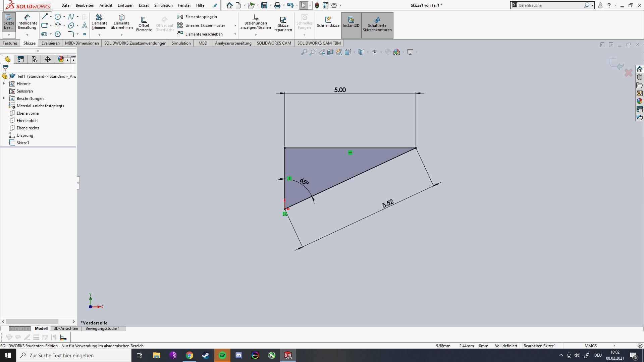
Task: Open the Einfügen menu
Action: coord(125,5)
